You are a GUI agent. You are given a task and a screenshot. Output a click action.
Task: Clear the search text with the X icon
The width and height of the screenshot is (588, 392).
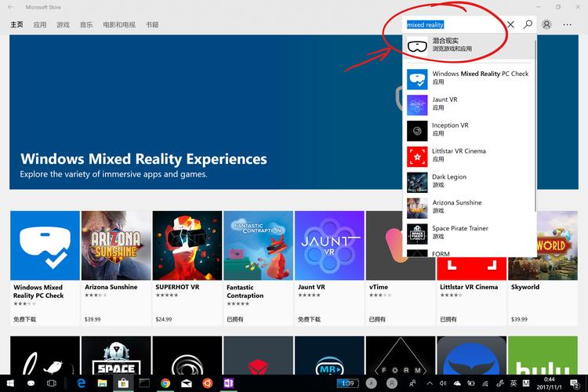tap(510, 25)
